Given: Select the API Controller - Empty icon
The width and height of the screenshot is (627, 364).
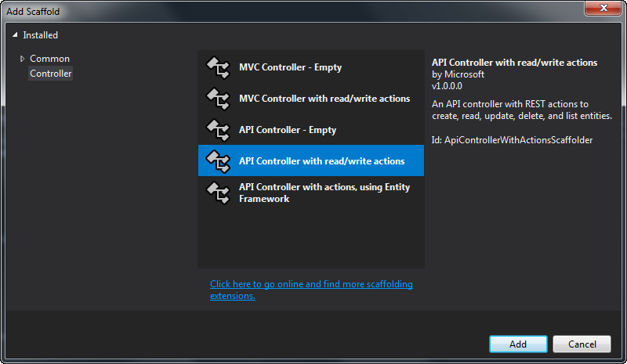Looking at the screenshot, I should pos(217,130).
